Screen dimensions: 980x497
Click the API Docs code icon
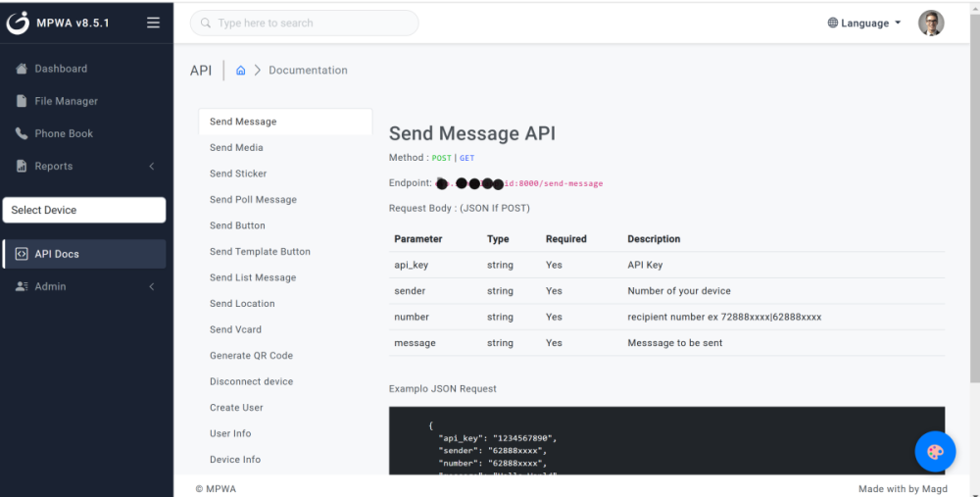point(22,254)
